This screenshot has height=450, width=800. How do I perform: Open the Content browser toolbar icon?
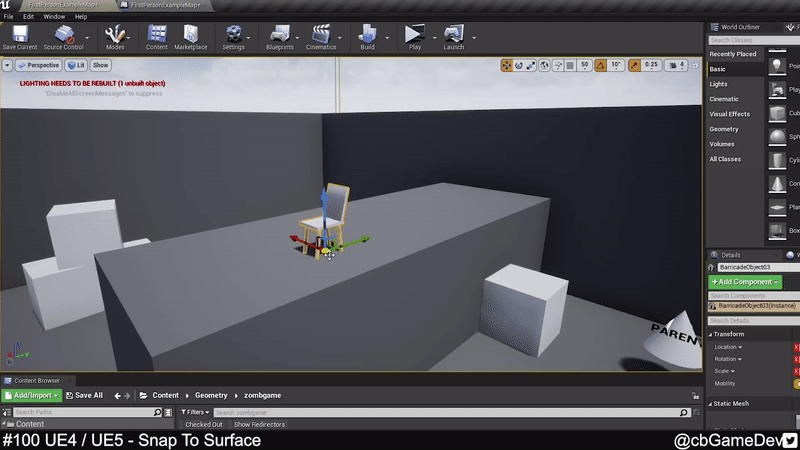pyautogui.click(x=157, y=37)
